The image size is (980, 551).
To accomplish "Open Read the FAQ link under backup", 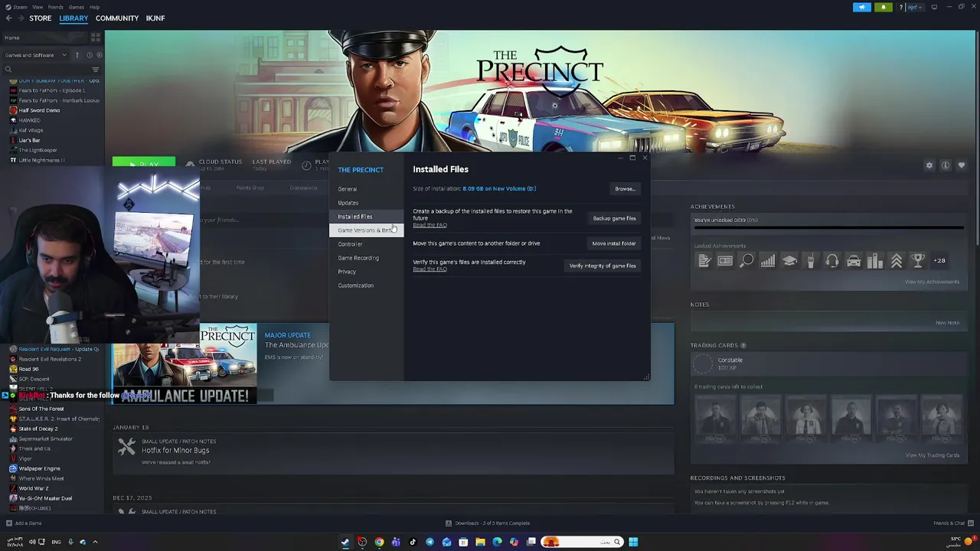I will (x=430, y=225).
